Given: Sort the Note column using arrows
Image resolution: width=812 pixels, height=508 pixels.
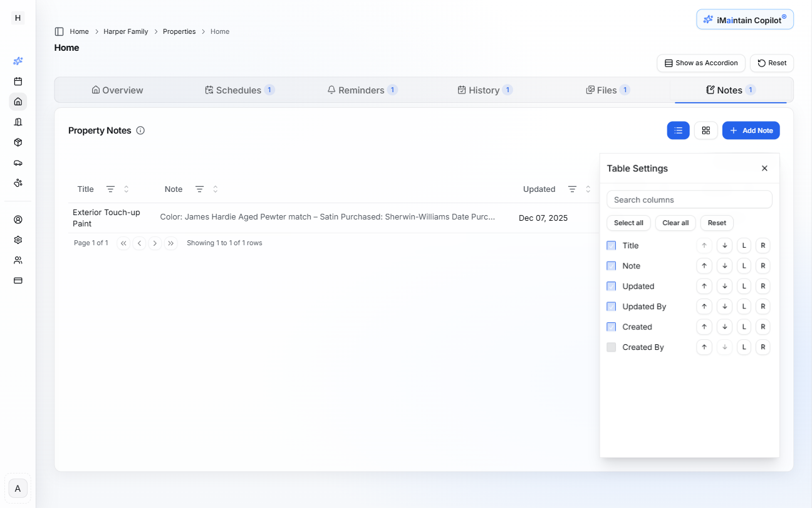Looking at the screenshot, I should tap(216, 189).
